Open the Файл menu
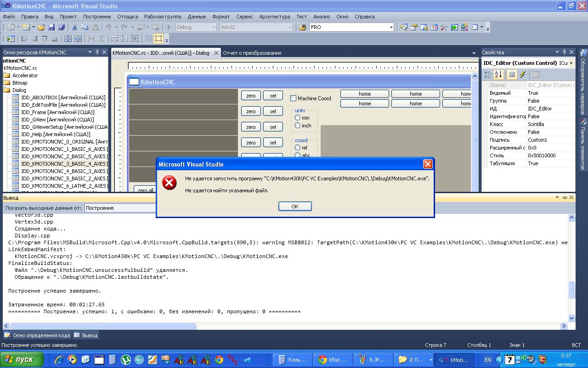Screen dimensions: 588x368 9,17
